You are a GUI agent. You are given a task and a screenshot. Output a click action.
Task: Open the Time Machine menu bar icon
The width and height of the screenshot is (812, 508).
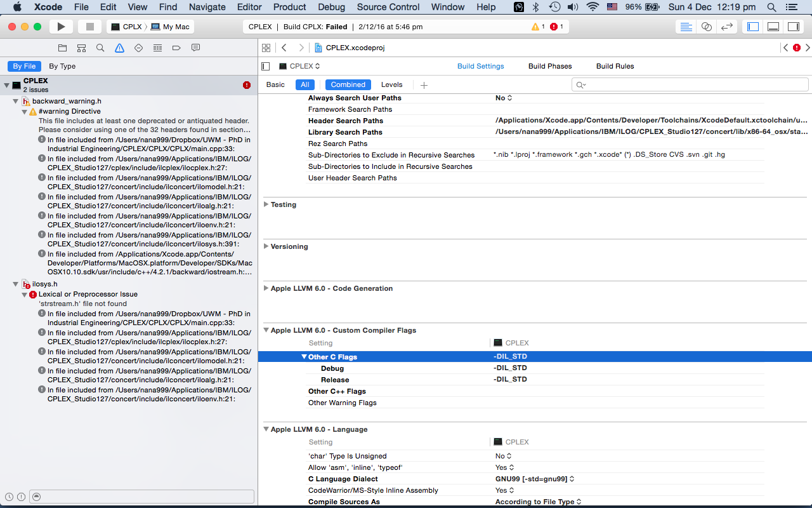(554, 7)
